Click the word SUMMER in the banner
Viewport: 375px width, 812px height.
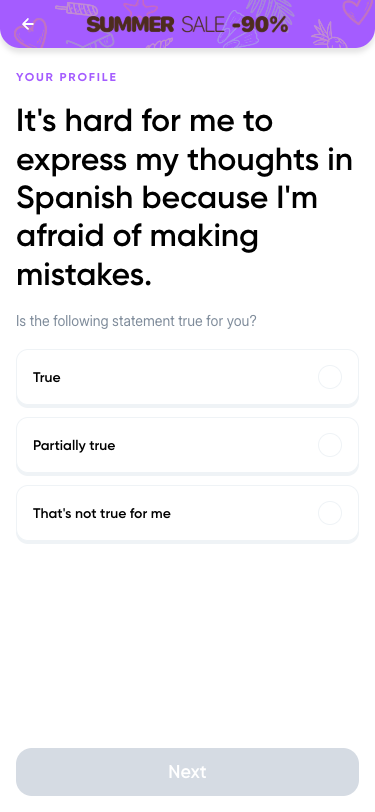coord(131,24)
